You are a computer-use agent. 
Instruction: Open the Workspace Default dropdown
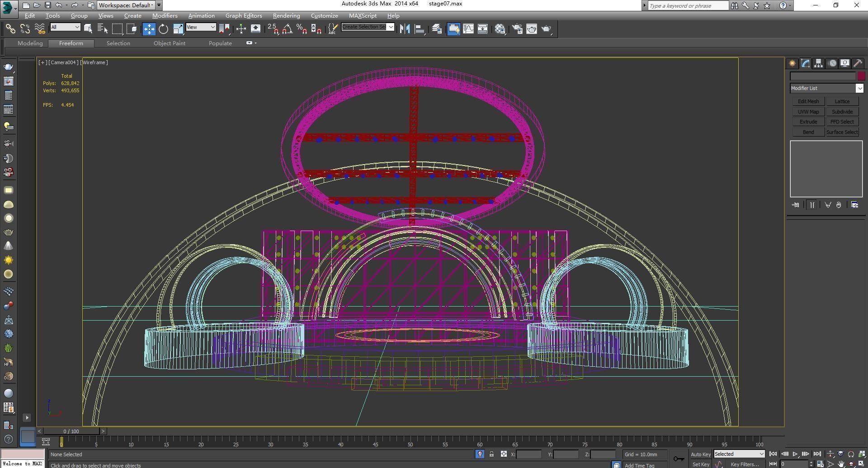[x=126, y=5]
